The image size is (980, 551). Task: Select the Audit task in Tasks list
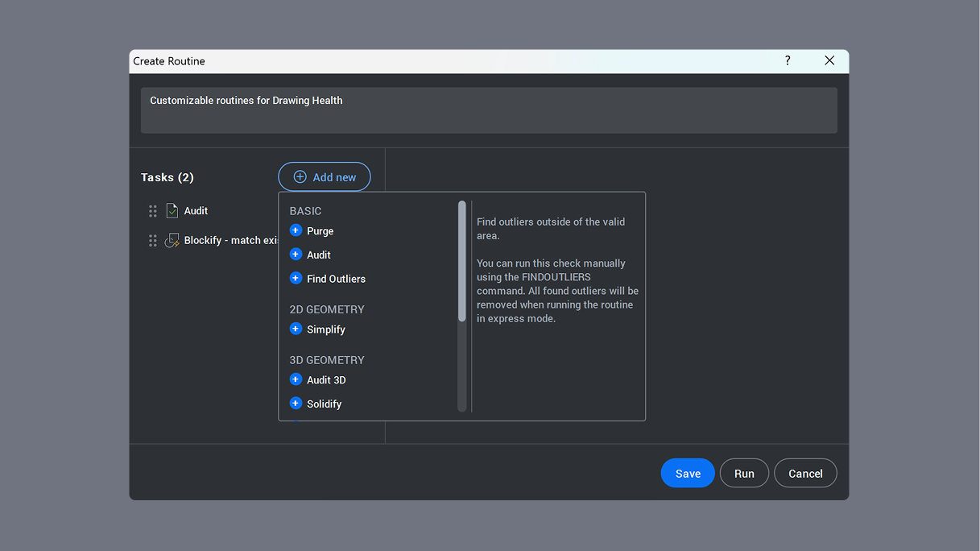click(x=196, y=211)
